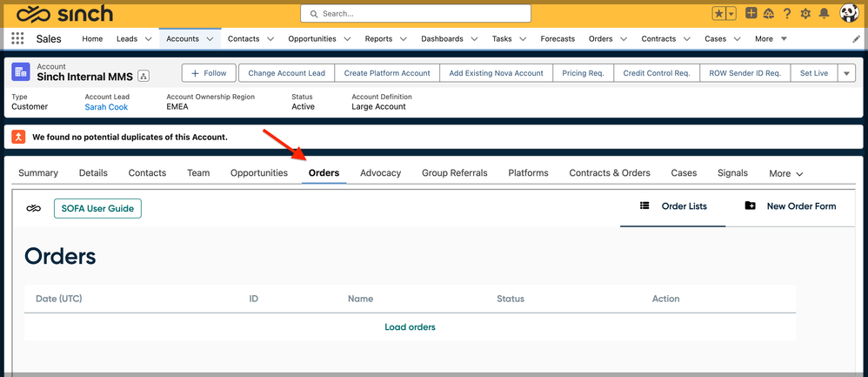
Task: Expand the record tabs More menu
Action: [785, 173]
